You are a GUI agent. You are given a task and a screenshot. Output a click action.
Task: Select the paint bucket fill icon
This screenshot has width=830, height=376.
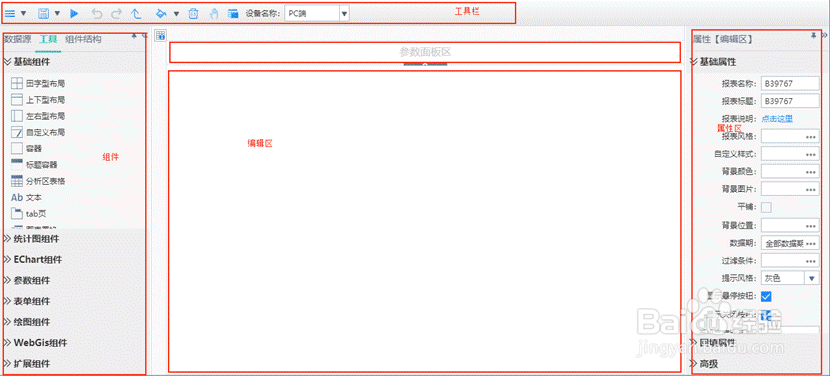tap(162, 13)
